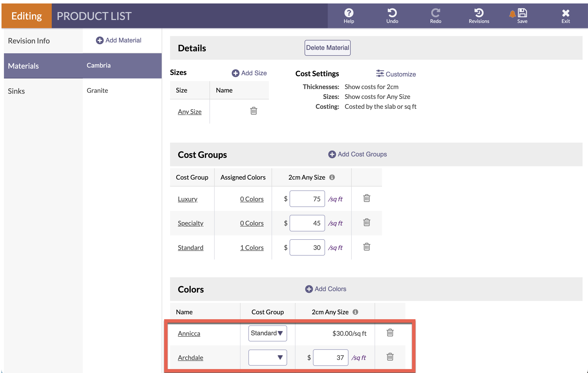Click the Help question mark icon
588x373 pixels.
pyautogui.click(x=349, y=13)
